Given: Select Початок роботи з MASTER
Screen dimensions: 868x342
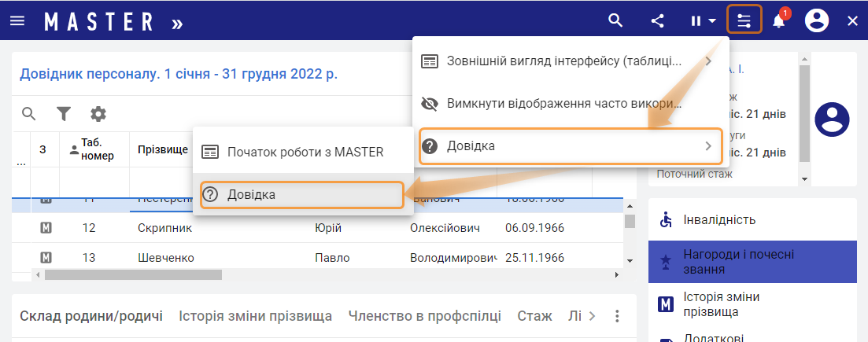Looking at the screenshot, I should [304, 152].
